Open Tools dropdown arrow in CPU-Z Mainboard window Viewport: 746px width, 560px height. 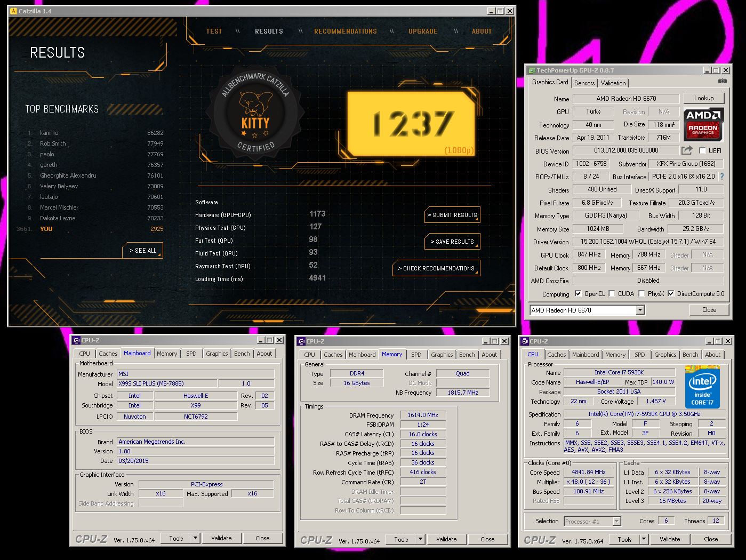point(195,538)
